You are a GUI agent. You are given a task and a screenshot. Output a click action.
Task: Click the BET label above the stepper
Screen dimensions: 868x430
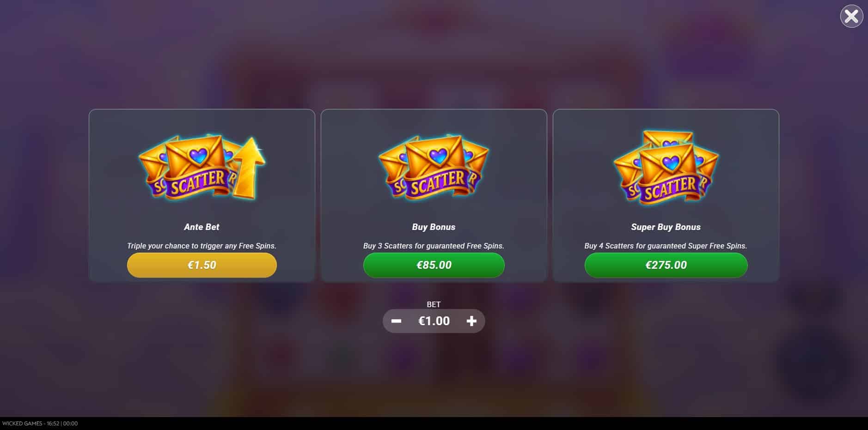click(x=434, y=304)
